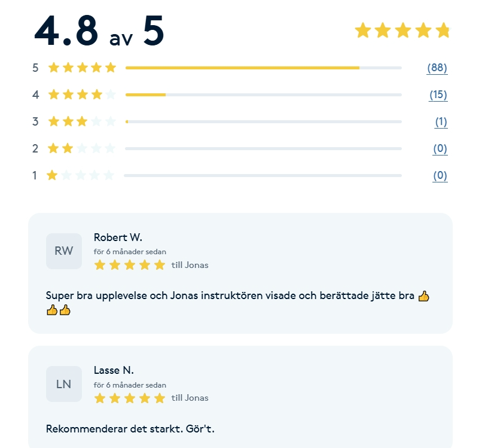
Task: Click the 2-star rating row stars
Action: tap(82, 148)
